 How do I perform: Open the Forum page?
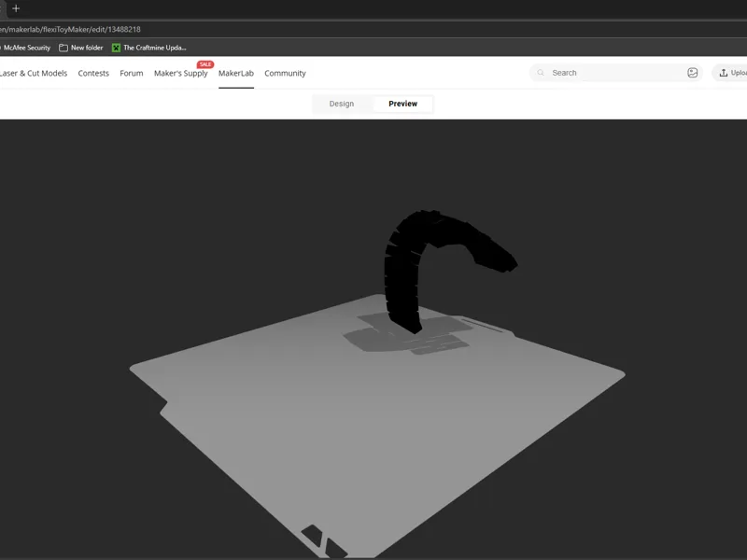point(132,74)
